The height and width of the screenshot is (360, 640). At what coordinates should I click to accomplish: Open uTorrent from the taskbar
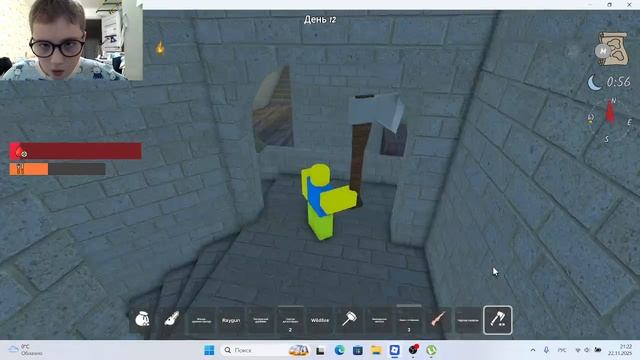pos(431,350)
